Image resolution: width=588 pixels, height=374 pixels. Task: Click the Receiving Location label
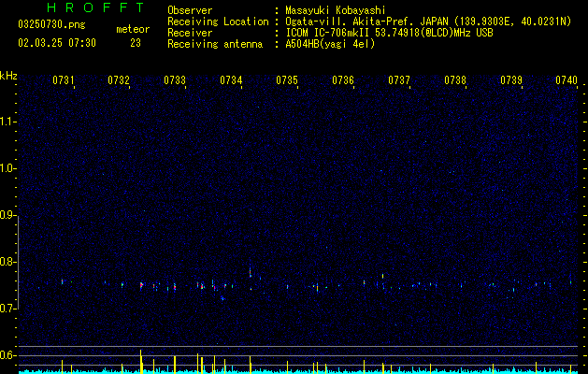(x=218, y=22)
